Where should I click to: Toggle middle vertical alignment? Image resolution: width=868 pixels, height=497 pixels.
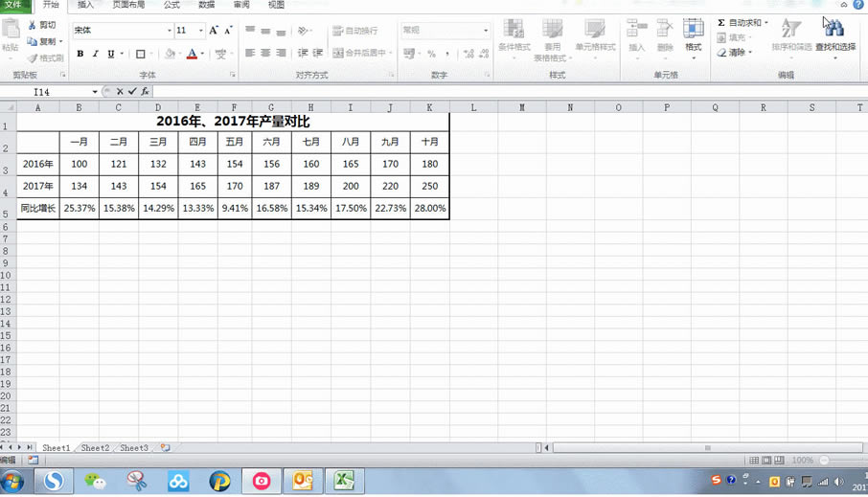[265, 31]
